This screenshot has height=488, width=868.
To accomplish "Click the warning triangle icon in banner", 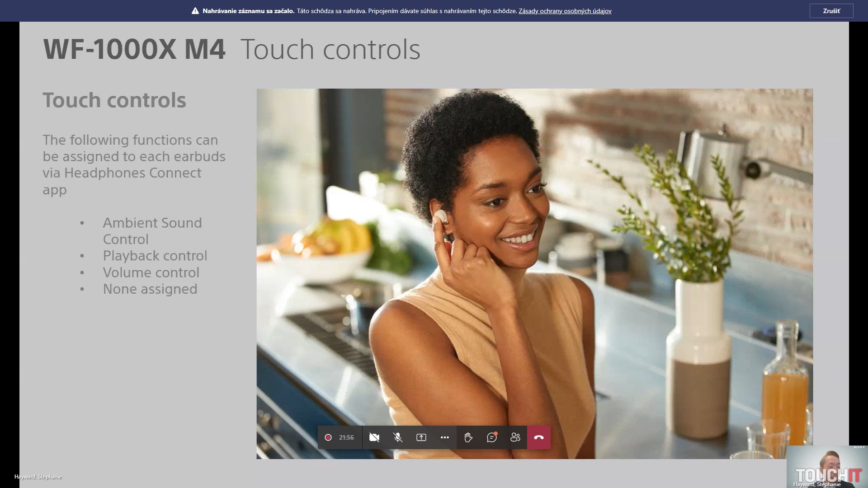I will point(195,11).
